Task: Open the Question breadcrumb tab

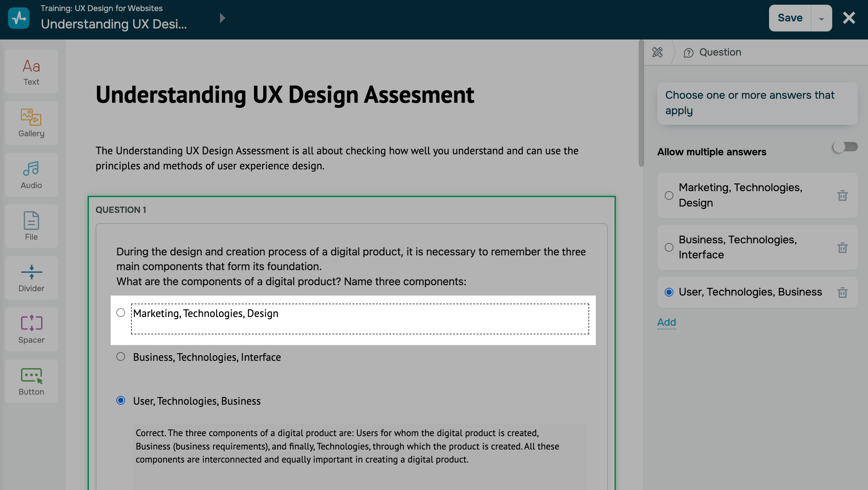Action: (713, 52)
